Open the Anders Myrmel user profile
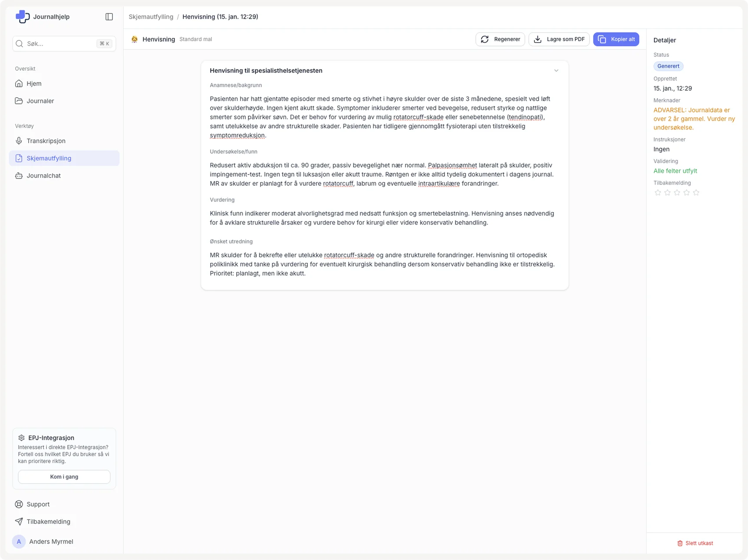Screen dimensions: 748x560 click(x=51, y=541)
